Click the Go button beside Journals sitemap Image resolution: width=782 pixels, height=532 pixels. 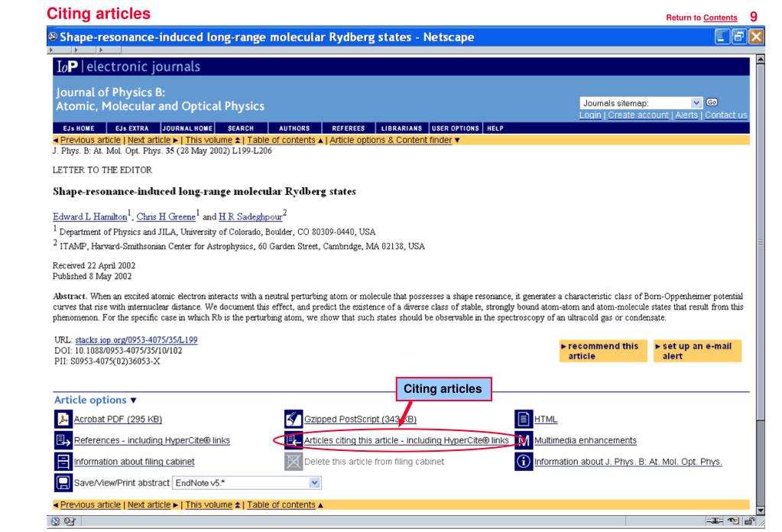[712, 102]
